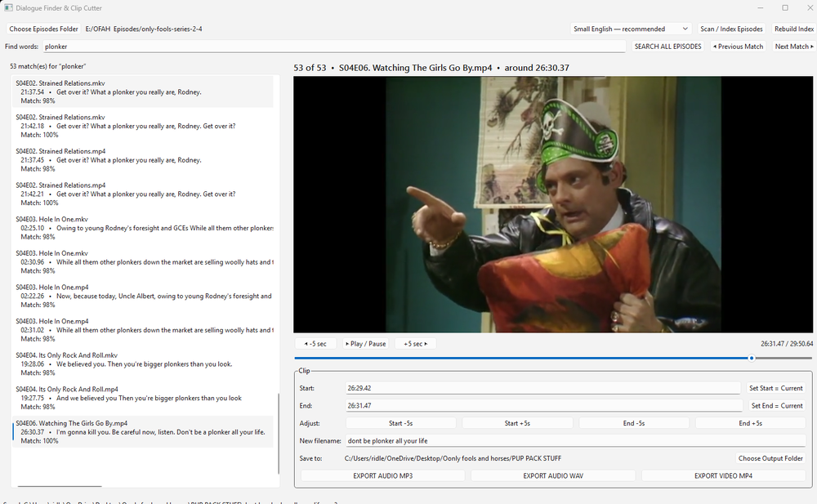Viewport: 817px width, 504px height.
Task: Click the clip Start time field
Action: [x=542, y=388]
